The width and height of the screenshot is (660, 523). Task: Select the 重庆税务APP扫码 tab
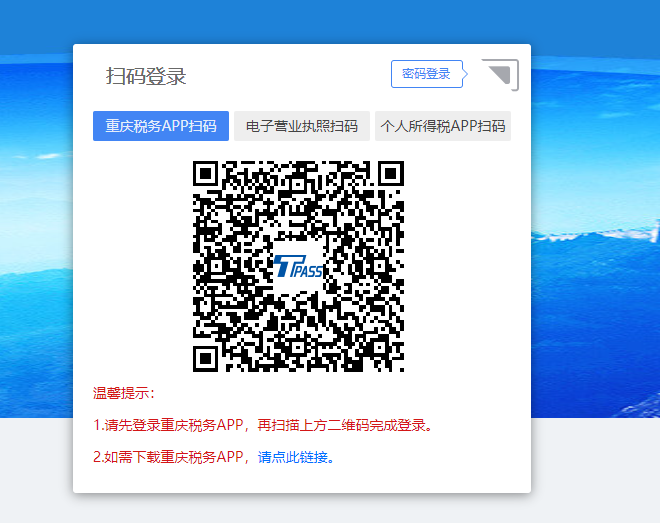[x=161, y=126]
